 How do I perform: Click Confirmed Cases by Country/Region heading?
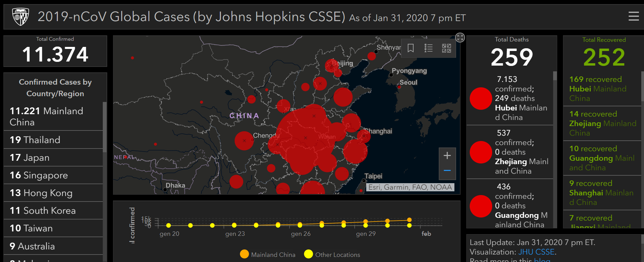click(x=55, y=88)
